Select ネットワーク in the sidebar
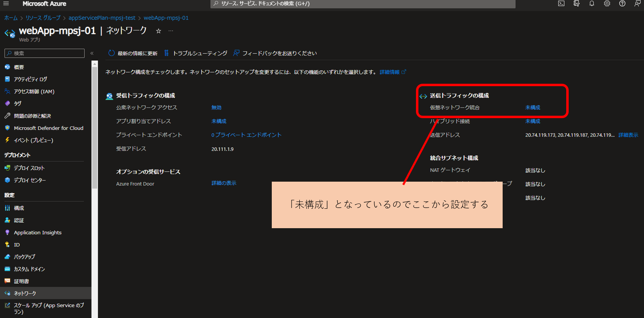This screenshot has width=644, height=318. click(46, 293)
